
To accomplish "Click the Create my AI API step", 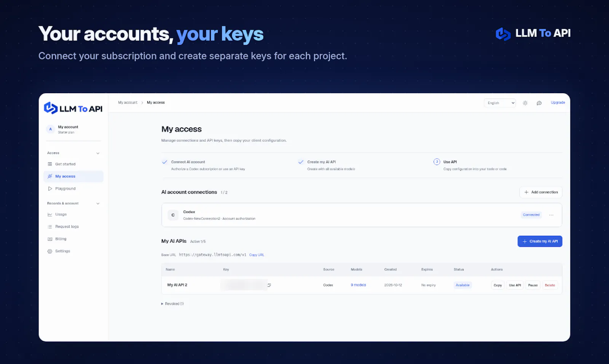I will (x=327, y=165).
